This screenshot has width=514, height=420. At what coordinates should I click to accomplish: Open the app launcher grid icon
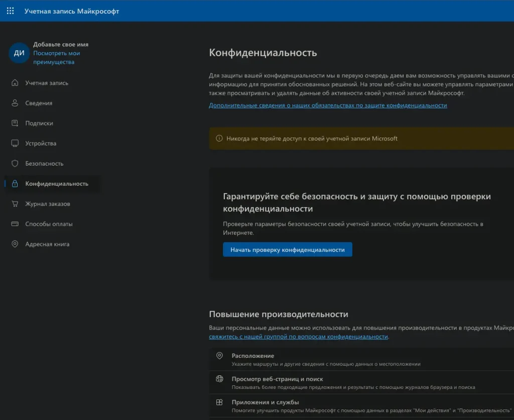(x=10, y=11)
